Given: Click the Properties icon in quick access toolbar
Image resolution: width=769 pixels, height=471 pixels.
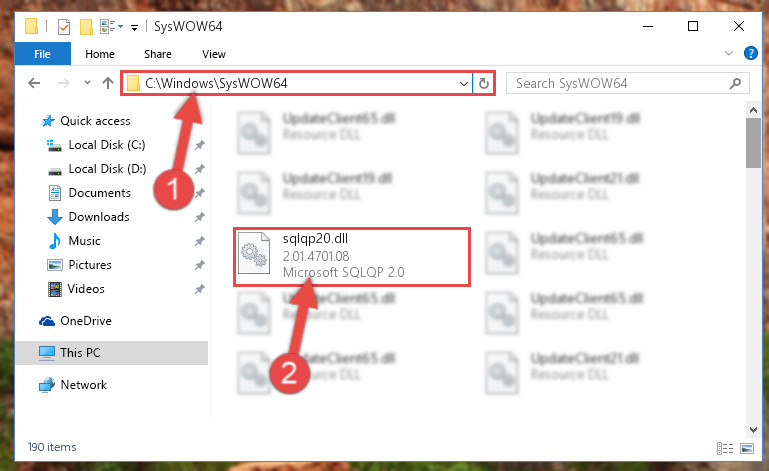Looking at the screenshot, I should point(64,26).
